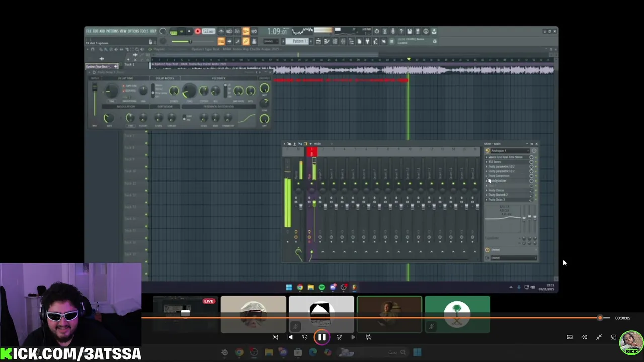Viewport: 644px width, 362px height.
Task: Toggle song/pattern mode in FL Studio
Action: pos(173,31)
